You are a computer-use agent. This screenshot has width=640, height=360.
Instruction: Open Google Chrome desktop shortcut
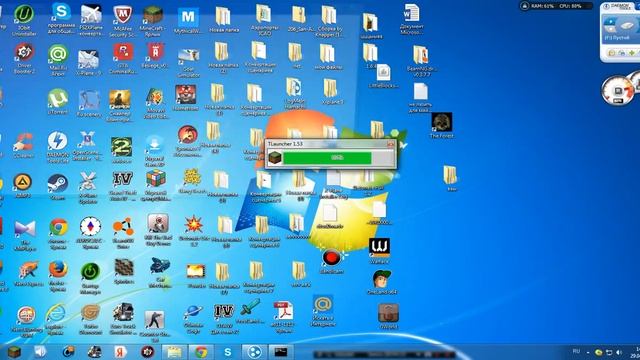pos(58,227)
